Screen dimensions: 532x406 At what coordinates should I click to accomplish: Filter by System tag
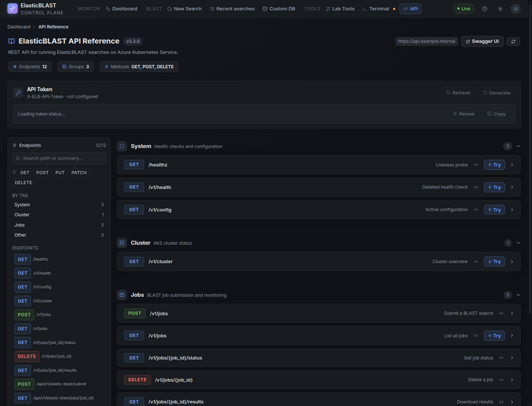59,205
